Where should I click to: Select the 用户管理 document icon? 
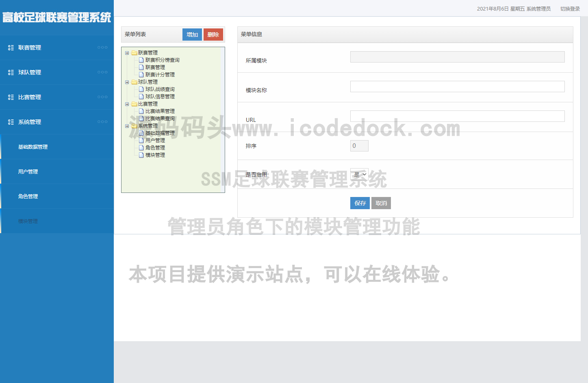coord(141,140)
